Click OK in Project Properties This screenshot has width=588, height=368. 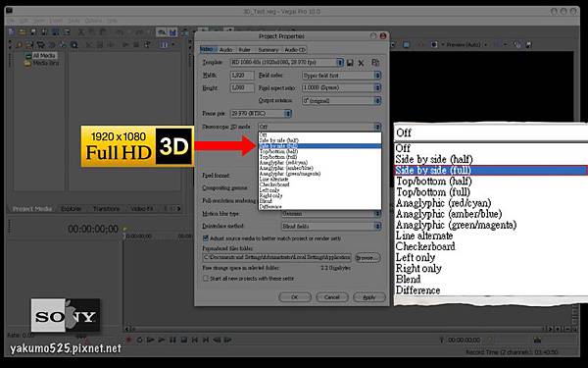295,297
